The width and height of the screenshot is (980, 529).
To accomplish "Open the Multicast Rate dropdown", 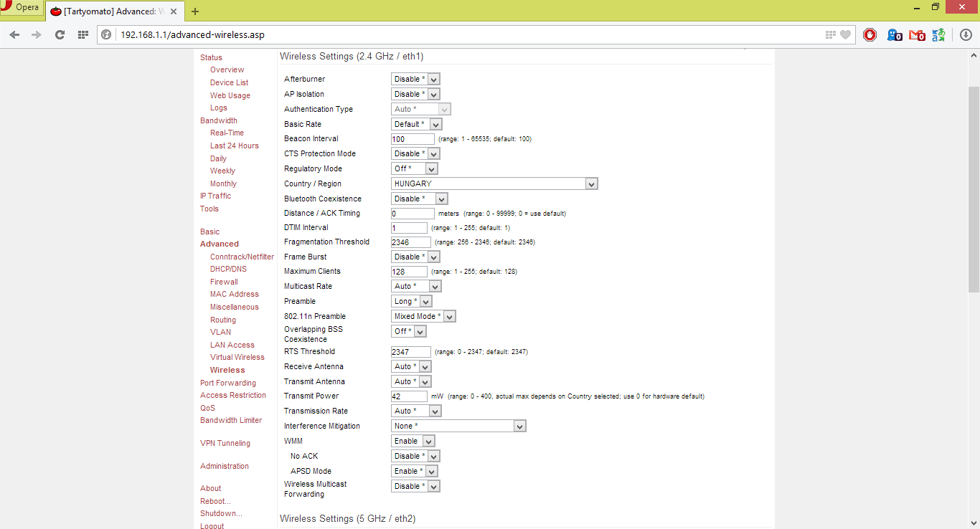I will point(416,286).
